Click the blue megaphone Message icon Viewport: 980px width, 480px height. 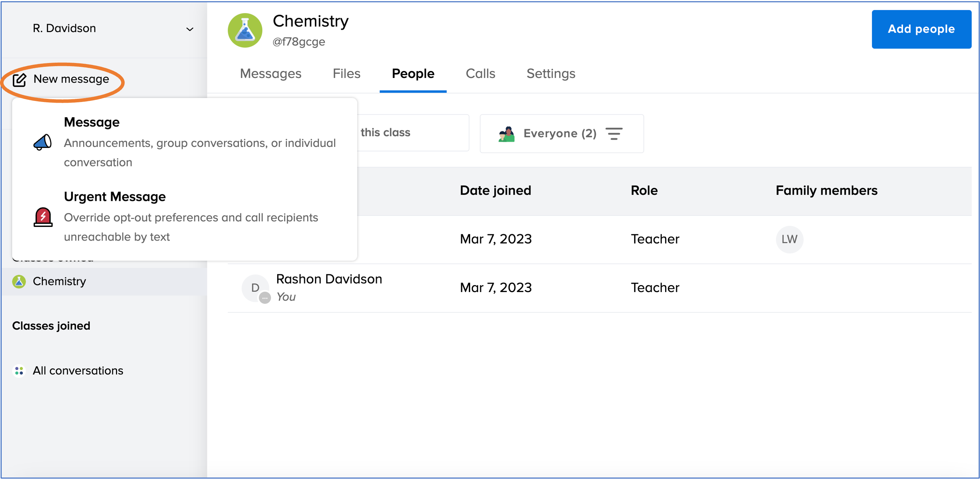[x=42, y=142]
